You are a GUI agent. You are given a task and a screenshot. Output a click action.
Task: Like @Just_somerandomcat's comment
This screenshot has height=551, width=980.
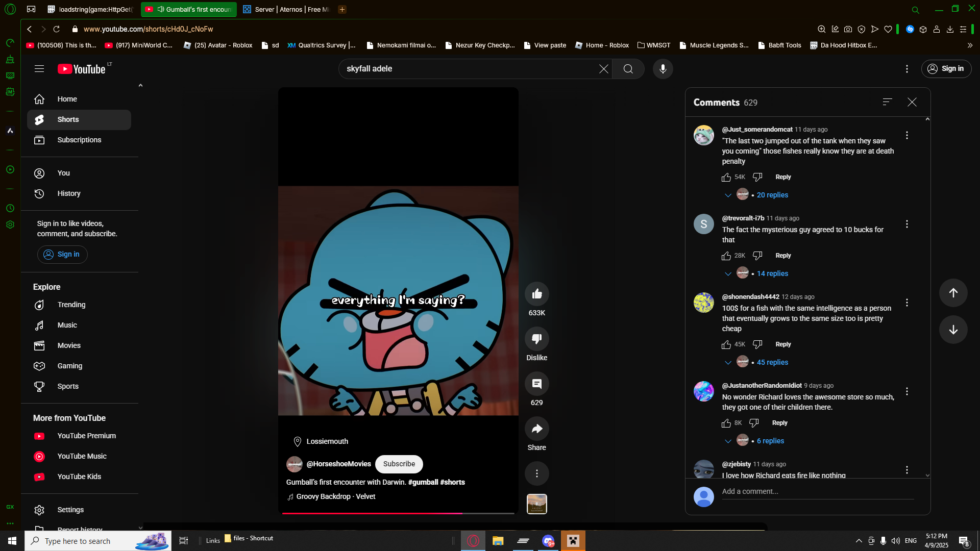tap(726, 177)
